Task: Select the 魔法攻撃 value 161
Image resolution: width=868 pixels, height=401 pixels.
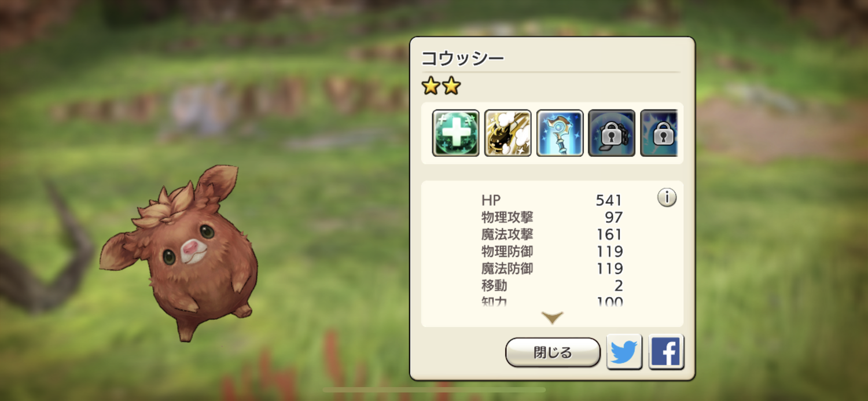Action: (x=609, y=234)
